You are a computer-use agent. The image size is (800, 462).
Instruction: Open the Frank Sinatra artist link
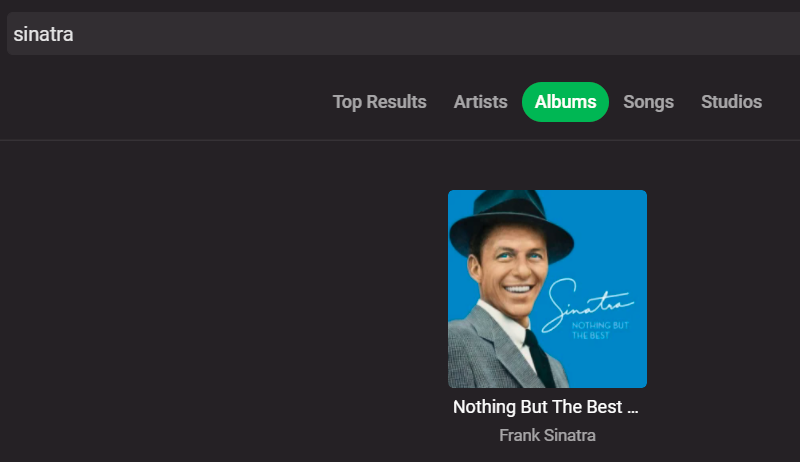(547, 435)
